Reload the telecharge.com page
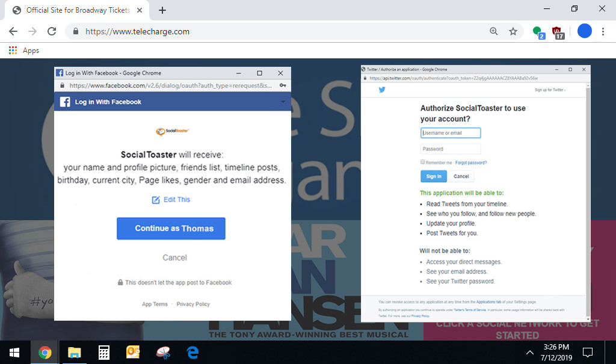This screenshot has height=364, width=616. tap(52, 31)
